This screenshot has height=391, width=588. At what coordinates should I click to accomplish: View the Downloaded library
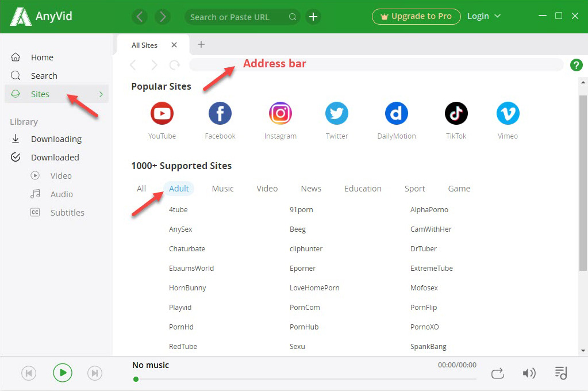(x=56, y=157)
